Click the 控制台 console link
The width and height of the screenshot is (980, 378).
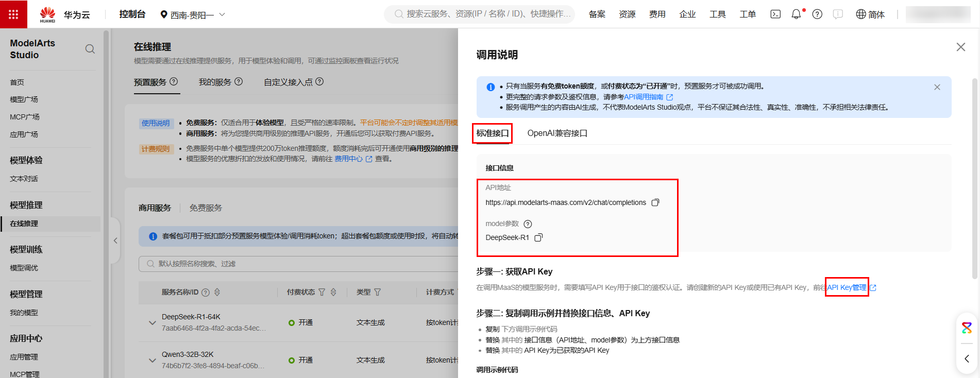(x=132, y=14)
